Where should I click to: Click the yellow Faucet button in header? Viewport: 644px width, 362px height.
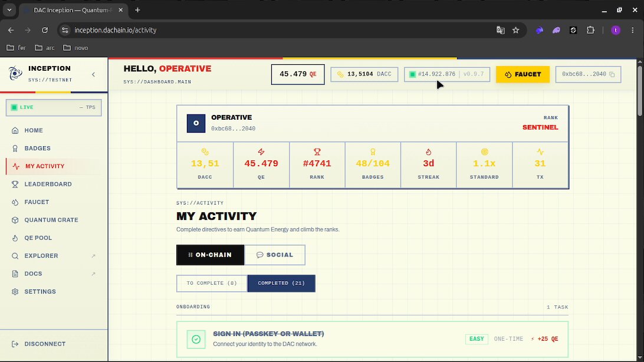coord(523,74)
